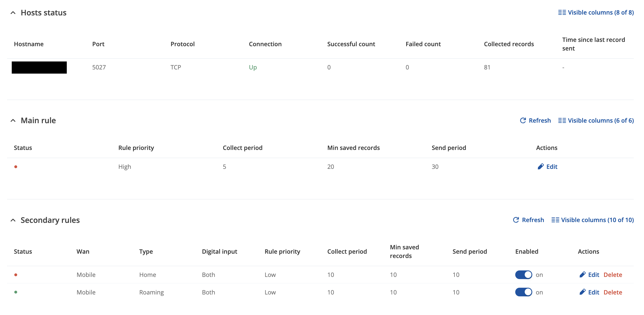Collapse the Hosts status section

pyautogui.click(x=13, y=13)
